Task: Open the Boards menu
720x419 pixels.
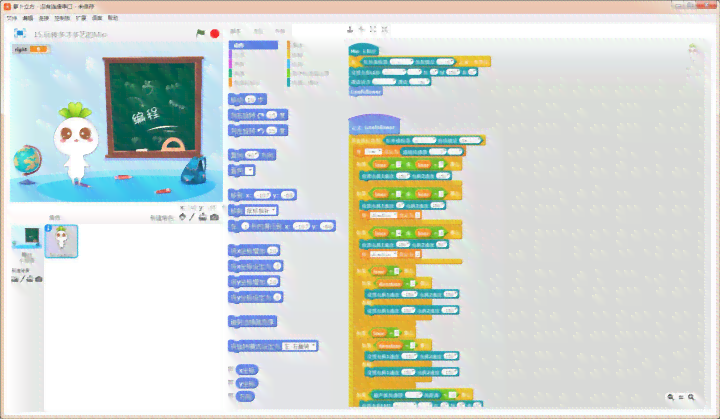Action: pos(62,18)
